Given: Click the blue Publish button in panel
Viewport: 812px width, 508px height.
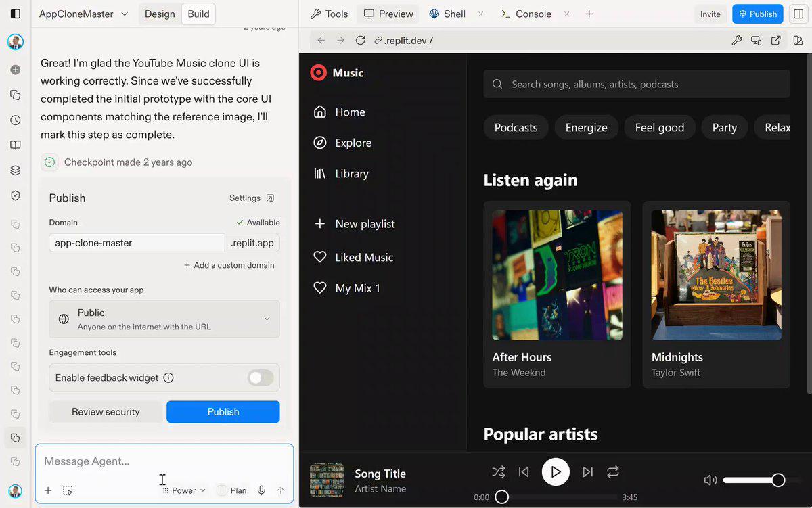Looking at the screenshot, I should [223, 411].
